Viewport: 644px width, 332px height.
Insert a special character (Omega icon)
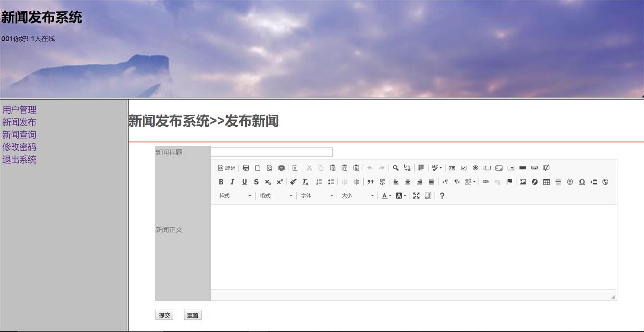pos(582,182)
